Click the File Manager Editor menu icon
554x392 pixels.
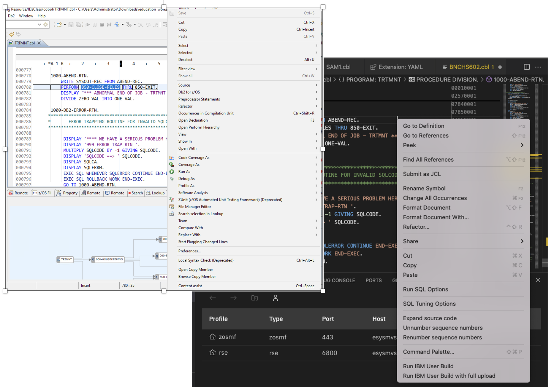(x=172, y=207)
